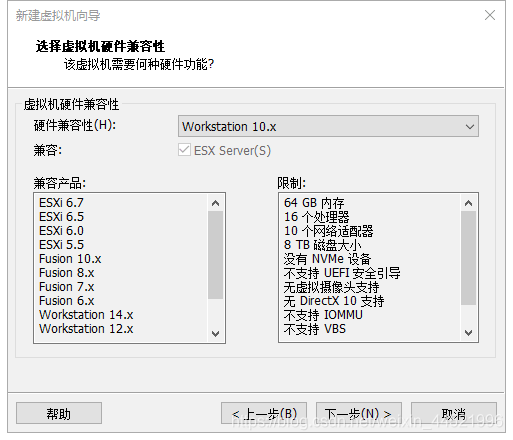Click up arrow of limitations list scrollbar

(468, 203)
